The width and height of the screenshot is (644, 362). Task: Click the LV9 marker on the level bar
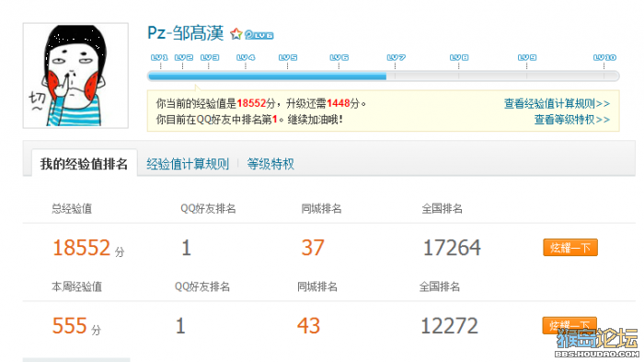point(527,58)
